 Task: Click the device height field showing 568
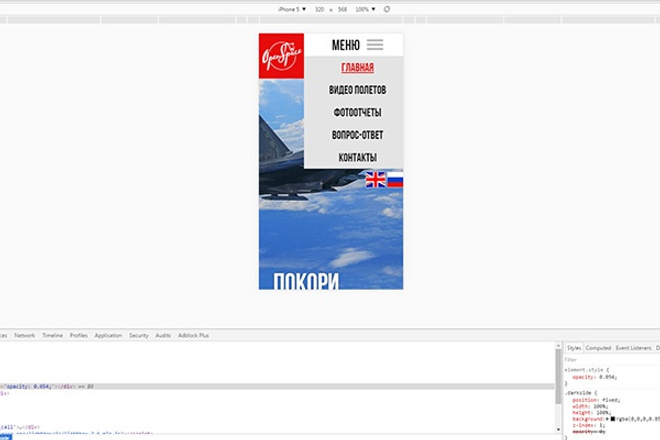342,9
